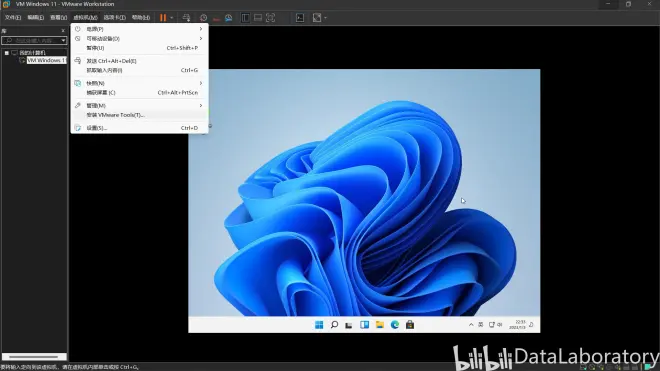Open the dropdown arrow beside the pause button

click(x=172, y=18)
